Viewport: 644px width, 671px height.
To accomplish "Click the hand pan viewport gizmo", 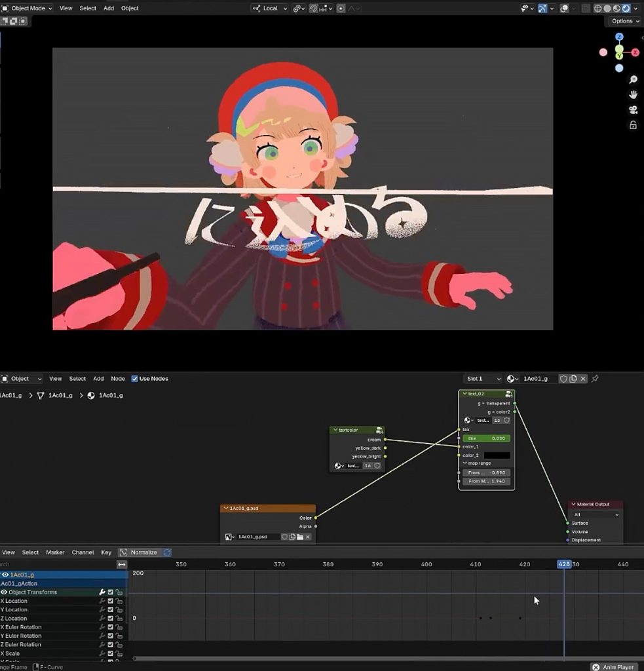I will click(633, 94).
